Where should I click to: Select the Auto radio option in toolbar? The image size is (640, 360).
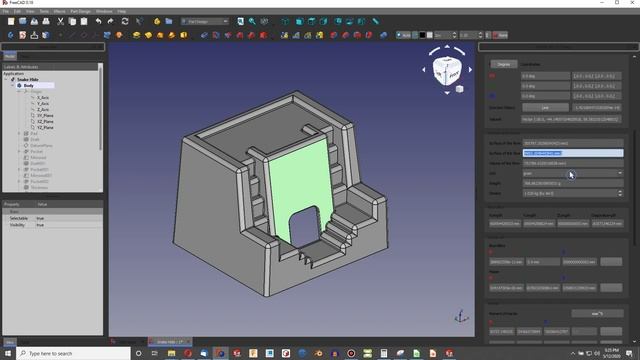pos(403,35)
